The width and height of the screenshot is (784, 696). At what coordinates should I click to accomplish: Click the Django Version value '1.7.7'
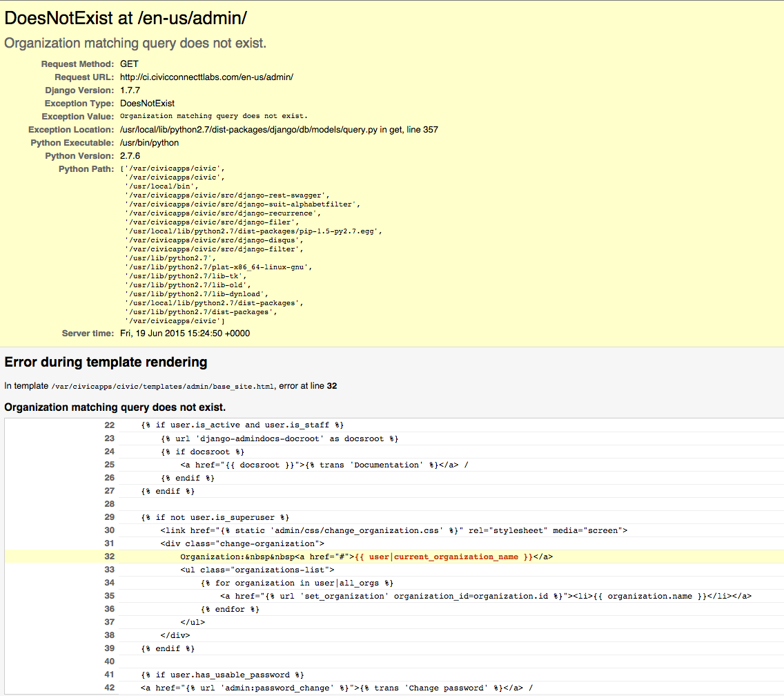[130, 90]
